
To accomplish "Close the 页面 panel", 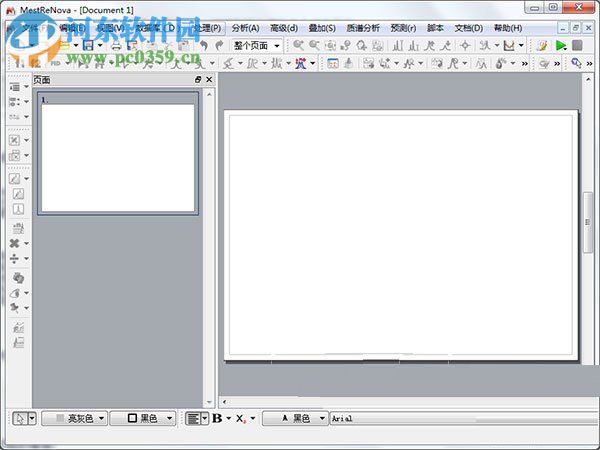I will click(209, 80).
